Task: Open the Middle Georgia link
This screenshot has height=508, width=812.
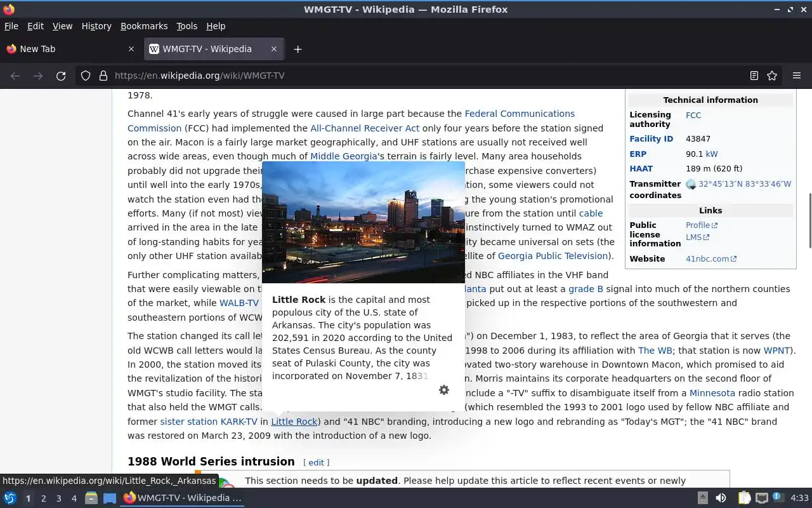Action: tap(344, 156)
